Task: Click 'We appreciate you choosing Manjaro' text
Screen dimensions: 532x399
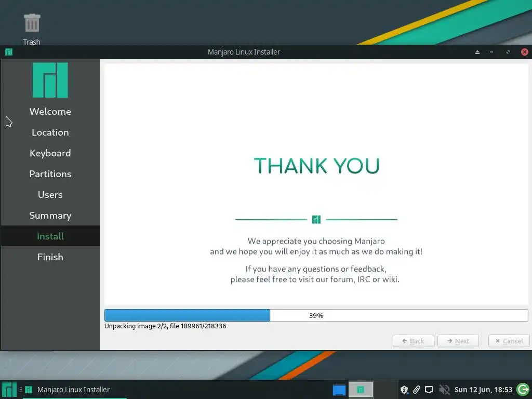Action: tap(316, 241)
